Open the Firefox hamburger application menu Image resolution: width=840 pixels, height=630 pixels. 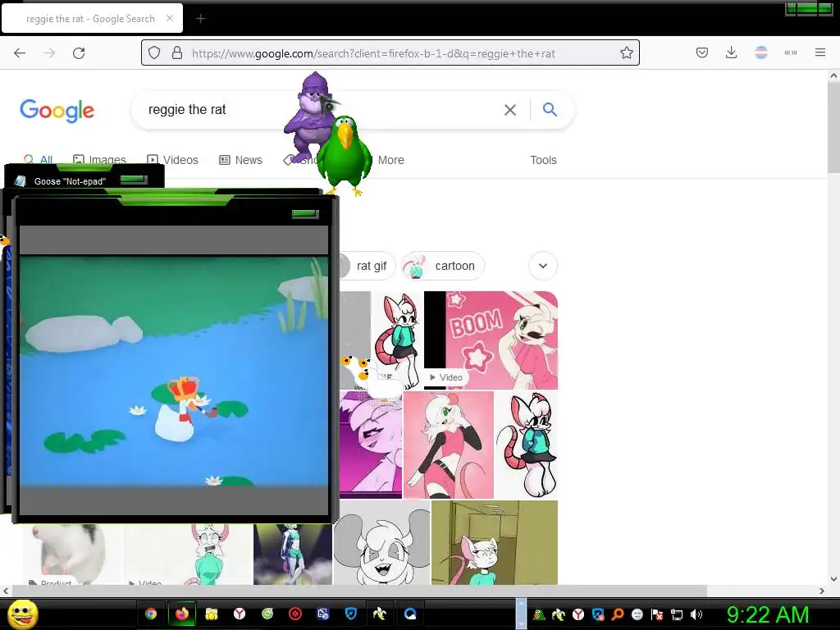coord(819,52)
